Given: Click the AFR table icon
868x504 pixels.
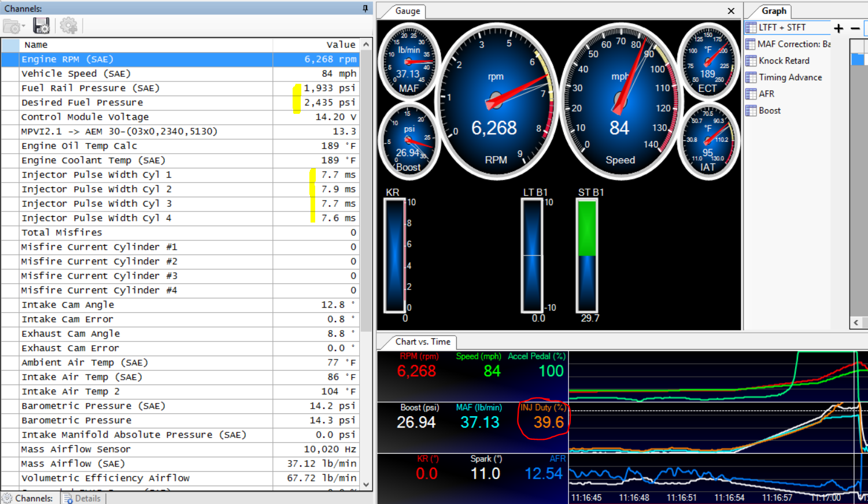Looking at the screenshot, I should [x=751, y=94].
